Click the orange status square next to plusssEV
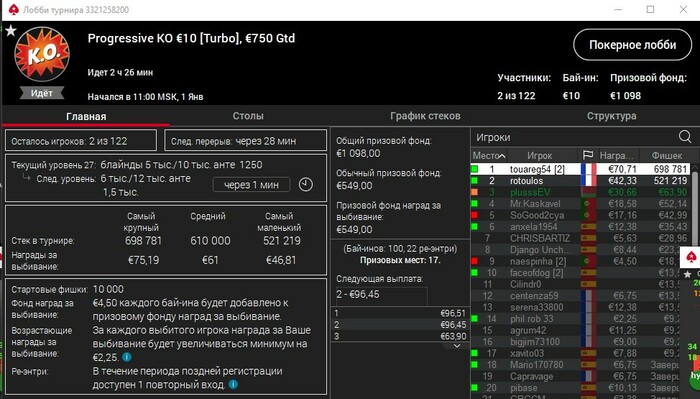The image size is (700, 399). 475,192
